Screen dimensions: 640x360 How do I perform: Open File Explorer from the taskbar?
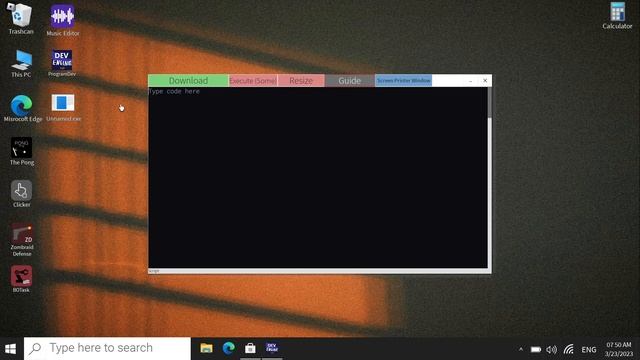click(x=206, y=348)
